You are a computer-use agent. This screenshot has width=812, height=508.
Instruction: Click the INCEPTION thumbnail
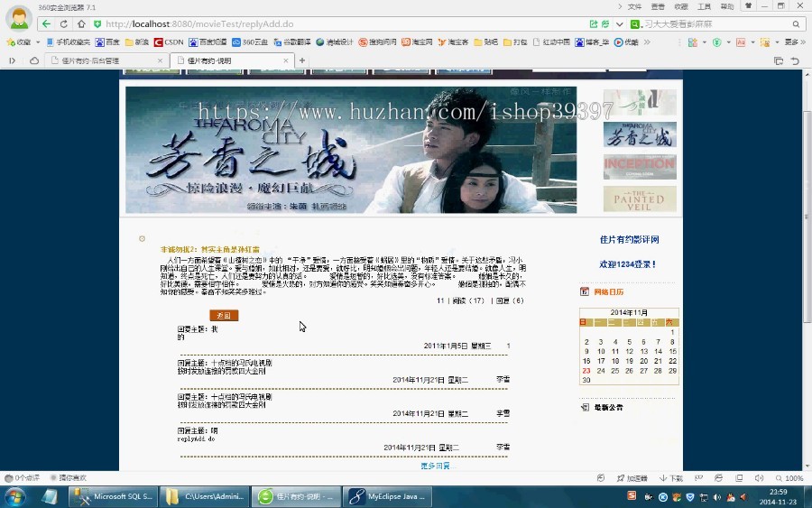(640, 166)
